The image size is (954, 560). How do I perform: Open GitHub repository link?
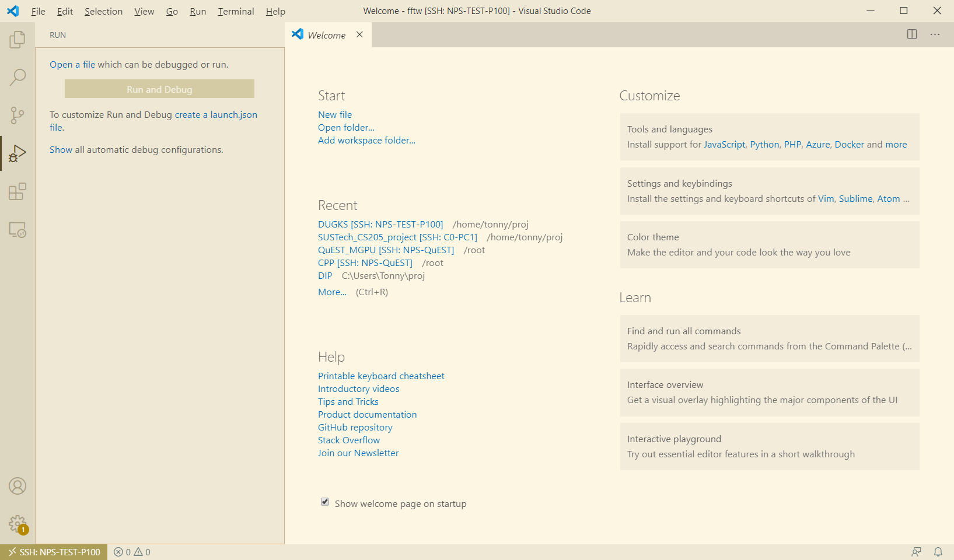click(x=355, y=427)
